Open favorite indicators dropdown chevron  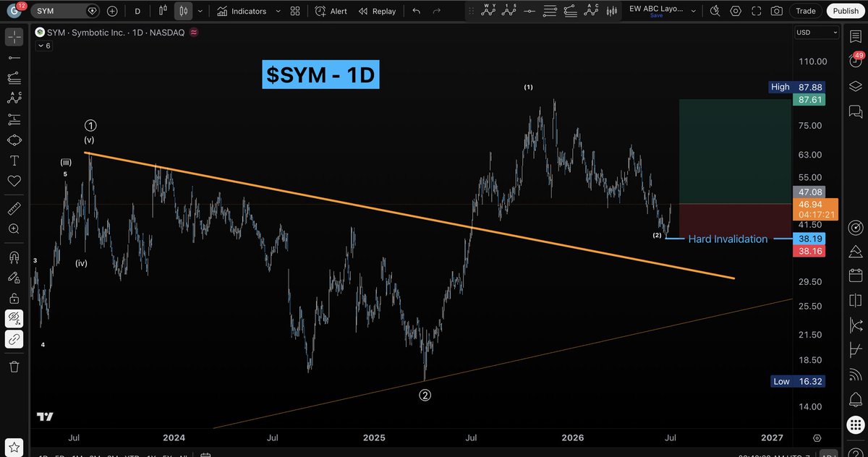click(276, 11)
